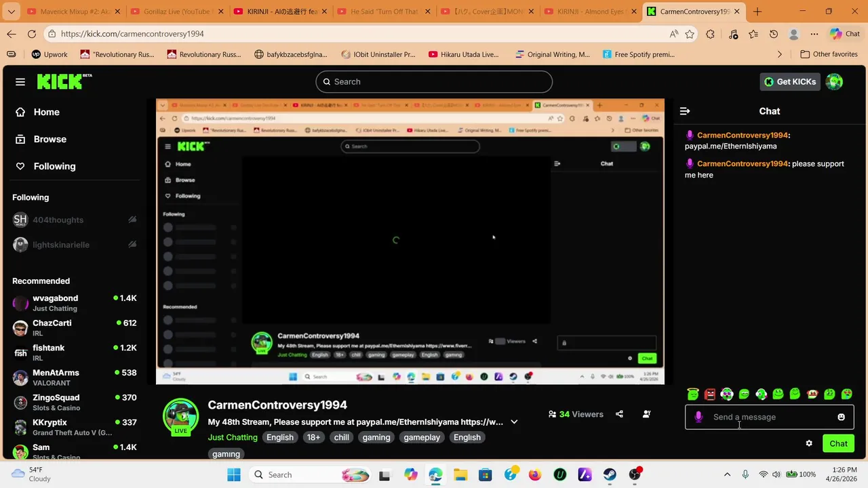The height and width of the screenshot is (488, 868).
Task: Pick the heart-eyes crying emote
Action: [x=847, y=394]
